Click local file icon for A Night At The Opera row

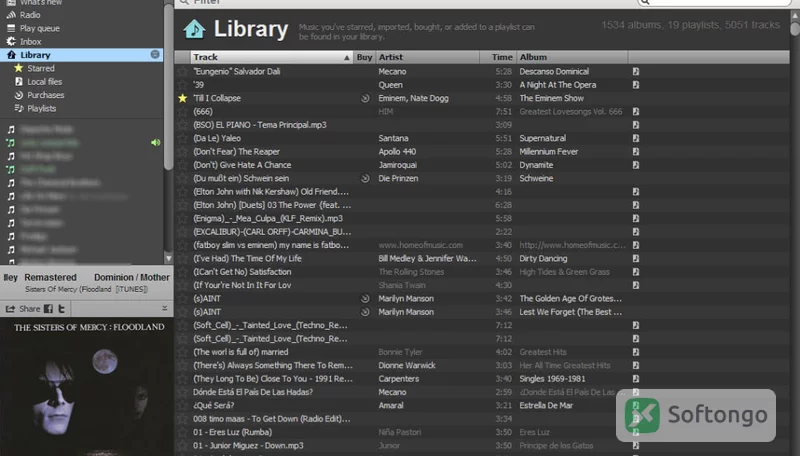point(636,85)
